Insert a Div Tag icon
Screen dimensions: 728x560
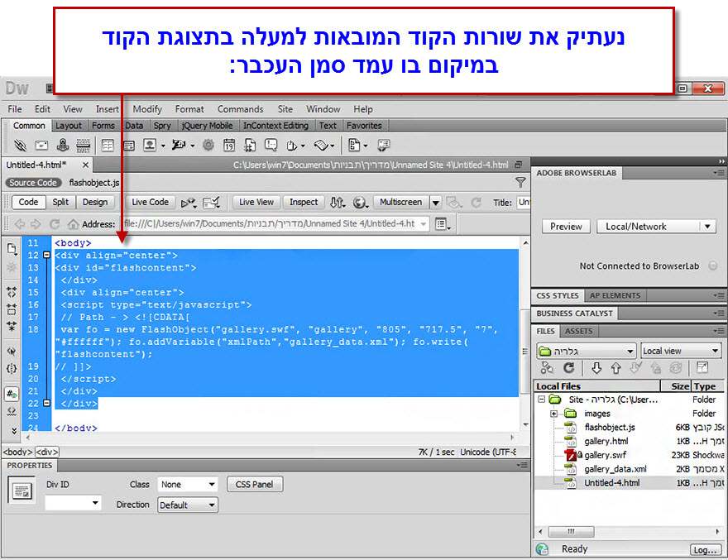pos(129,146)
